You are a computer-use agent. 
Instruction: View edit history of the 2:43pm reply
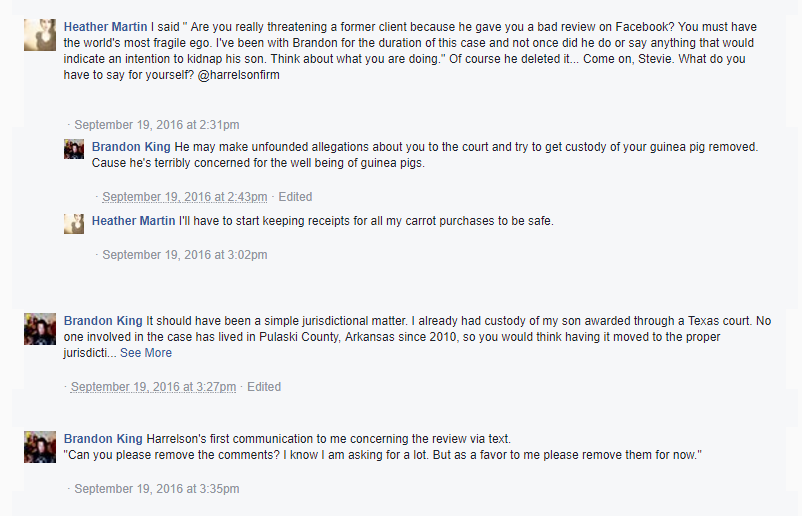pyautogui.click(x=295, y=197)
